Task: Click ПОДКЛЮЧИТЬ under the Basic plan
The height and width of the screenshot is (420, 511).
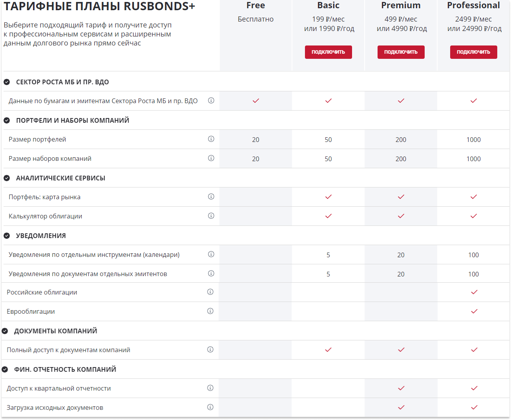Action: pyautogui.click(x=328, y=52)
